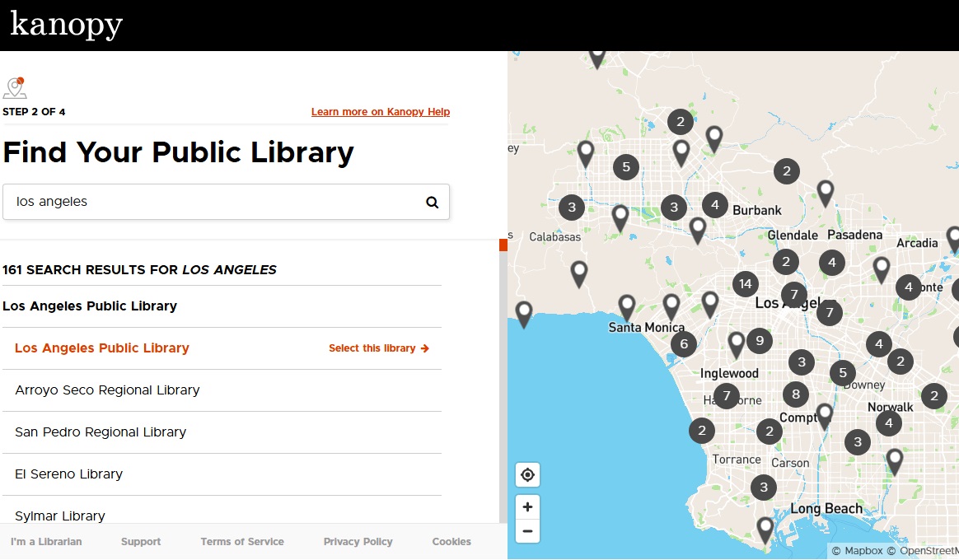The image size is (959, 560).
Task: Open Learn more on Kanopy Help
Action: click(x=380, y=112)
